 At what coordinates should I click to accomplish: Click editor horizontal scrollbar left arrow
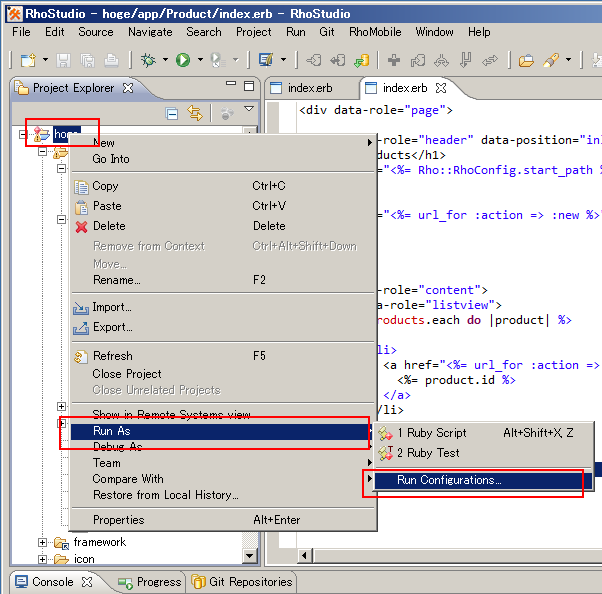click(x=304, y=556)
